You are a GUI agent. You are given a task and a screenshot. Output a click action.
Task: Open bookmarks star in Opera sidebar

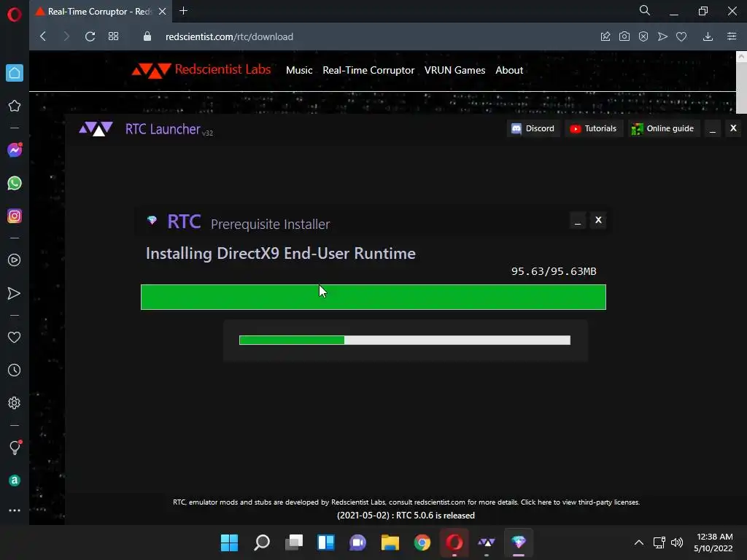pos(15,106)
